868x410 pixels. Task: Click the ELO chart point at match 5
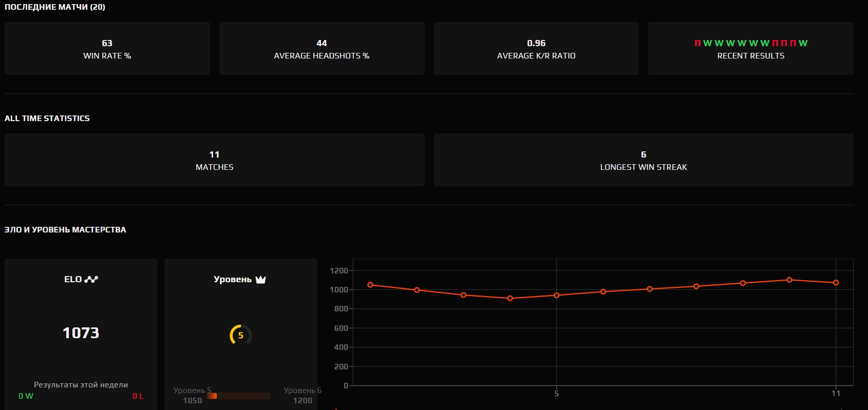(557, 295)
